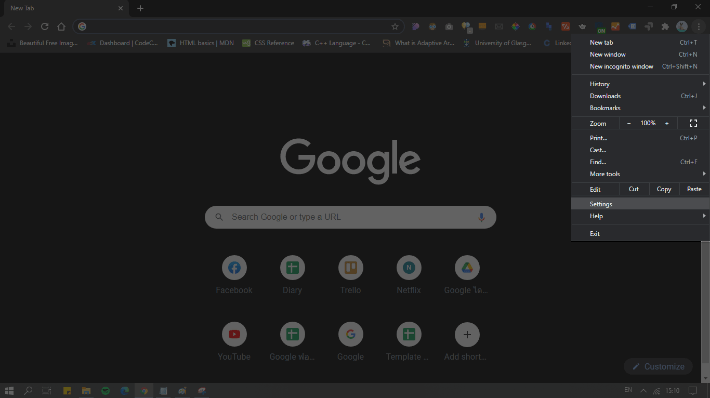Image resolution: width=710 pixels, height=398 pixels.
Task: Open taskbar search magnifier
Action: [28, 390]
